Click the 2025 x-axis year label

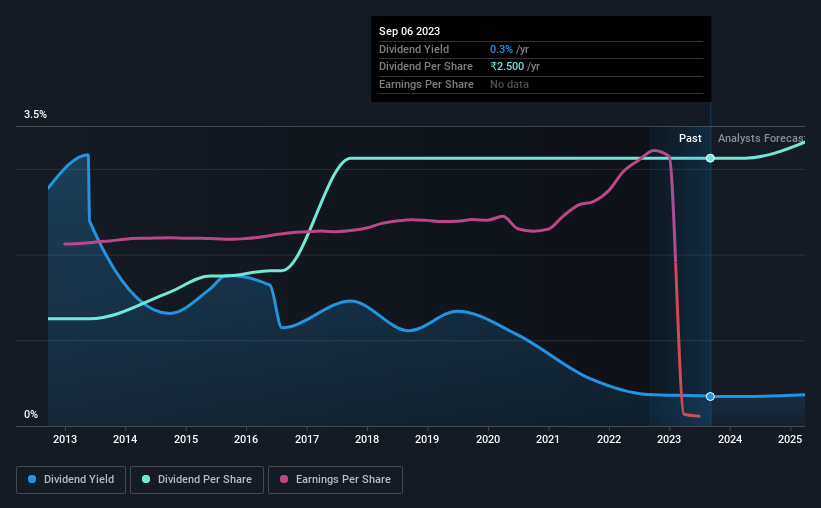(790, 439)
